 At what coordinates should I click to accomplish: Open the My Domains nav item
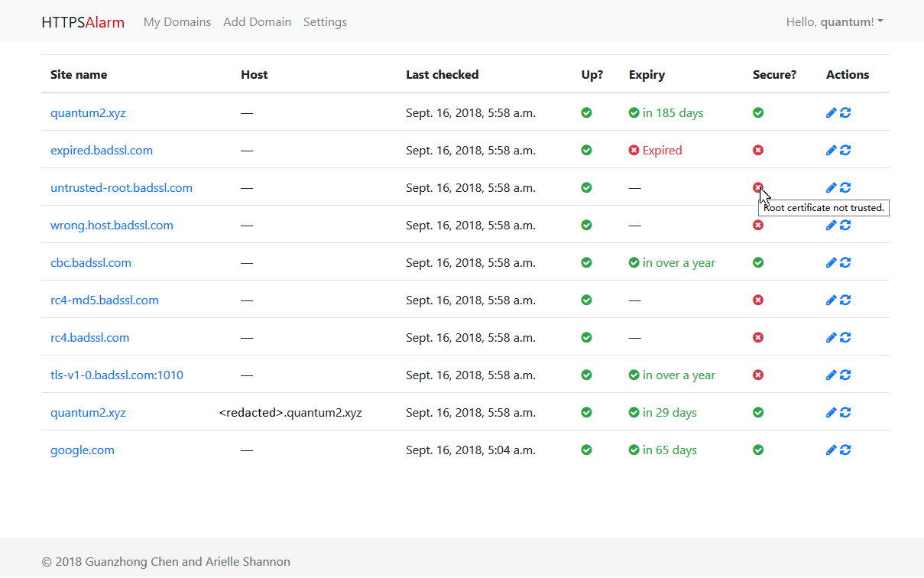click(177, 22)
